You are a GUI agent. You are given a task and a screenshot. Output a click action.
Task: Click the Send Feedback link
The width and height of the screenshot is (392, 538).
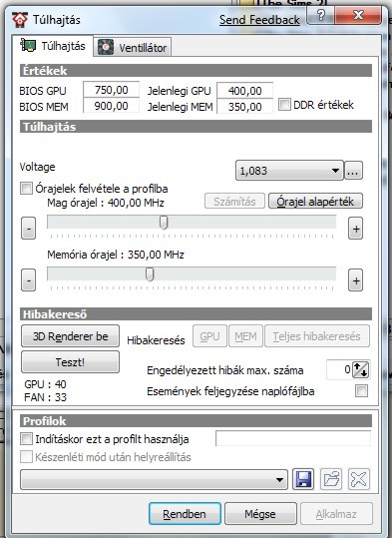pos(259,20)
